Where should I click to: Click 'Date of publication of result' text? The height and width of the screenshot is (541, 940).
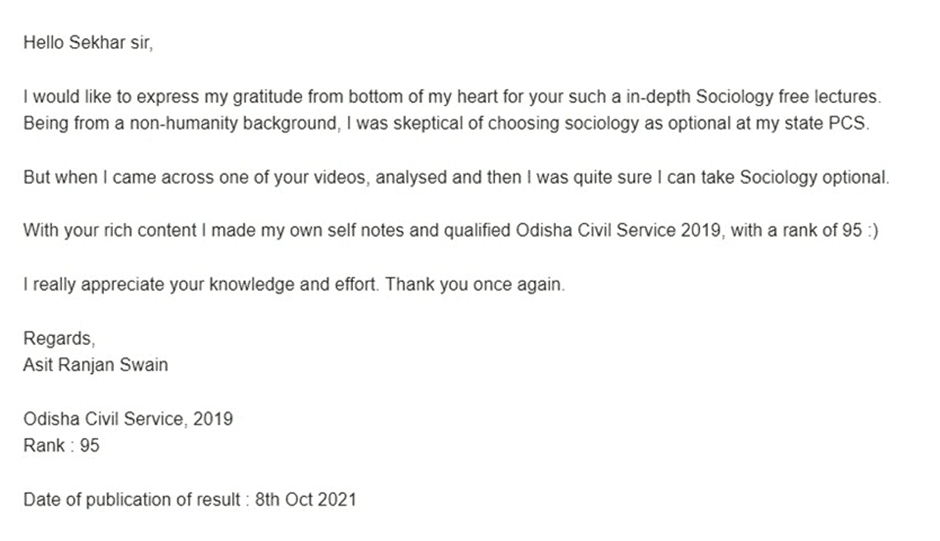131,500
